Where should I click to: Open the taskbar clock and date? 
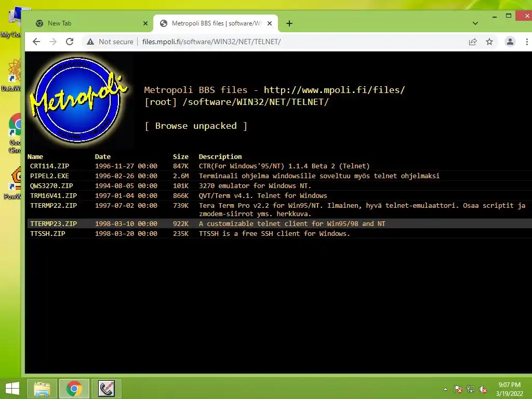[x=509, y=389]
